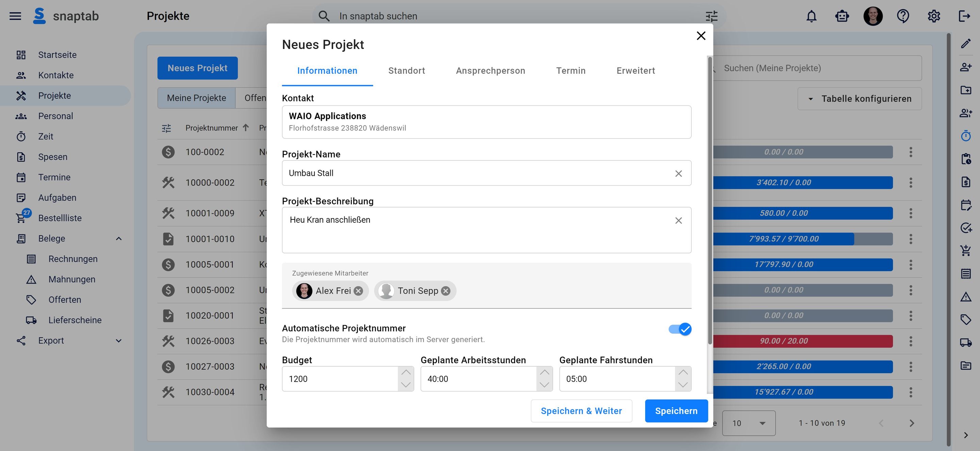Screen dimensions: 980x451
Task: Open notifications bell
Action: pyautogui.click(x=812, y=16)
